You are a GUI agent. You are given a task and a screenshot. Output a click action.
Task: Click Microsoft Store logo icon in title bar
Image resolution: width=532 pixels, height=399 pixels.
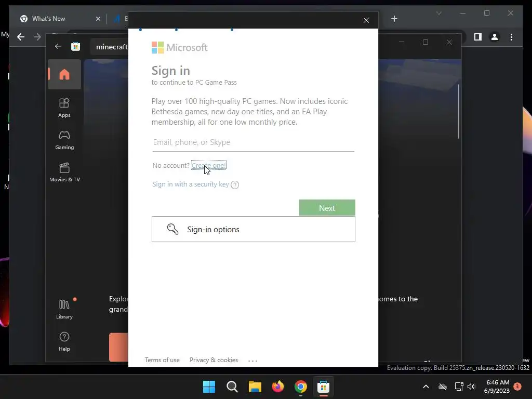76,46
